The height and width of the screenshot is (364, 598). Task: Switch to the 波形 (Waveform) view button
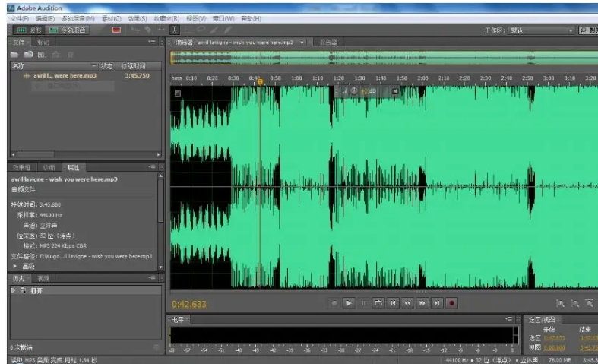click(30, 30)
